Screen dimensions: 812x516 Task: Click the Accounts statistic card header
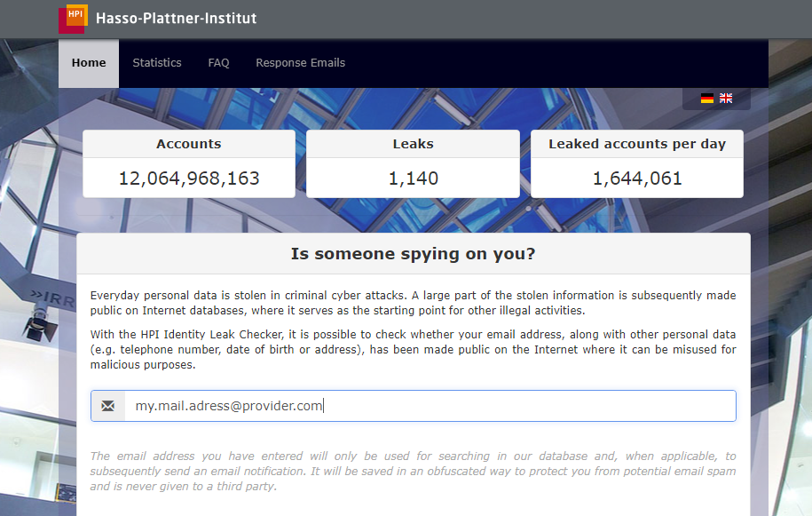189,144
